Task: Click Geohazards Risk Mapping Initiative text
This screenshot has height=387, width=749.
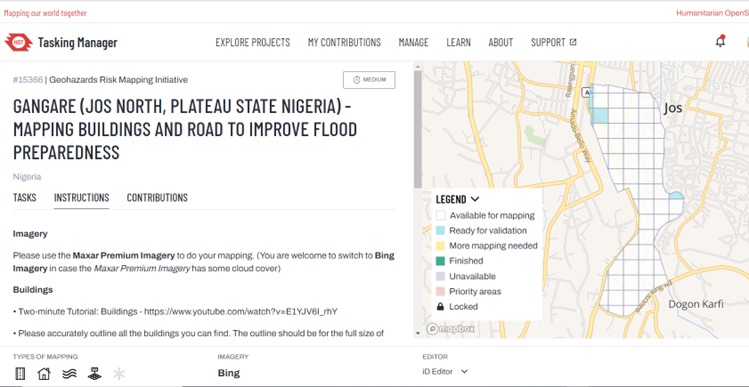Action: pyautogui.click(x=118, y=80)
